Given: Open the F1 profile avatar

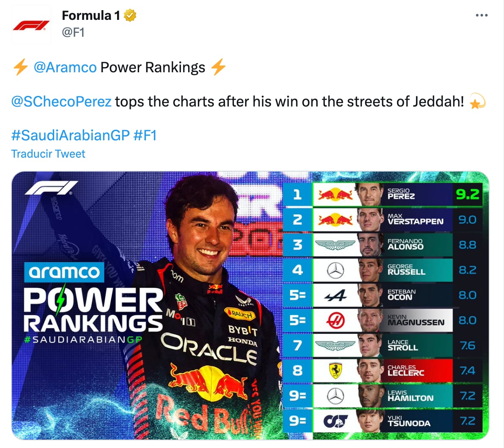Looking at the screenshot, I should point(31,24).
